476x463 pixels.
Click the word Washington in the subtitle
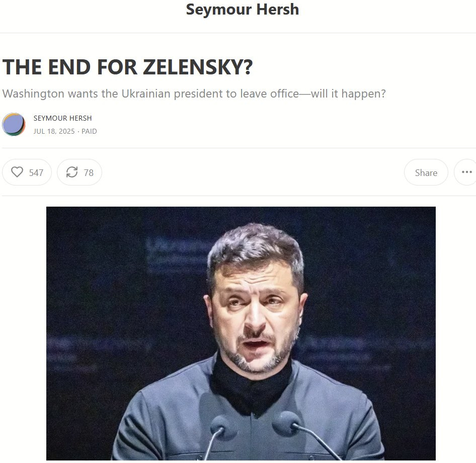click(x=33, y=94)
